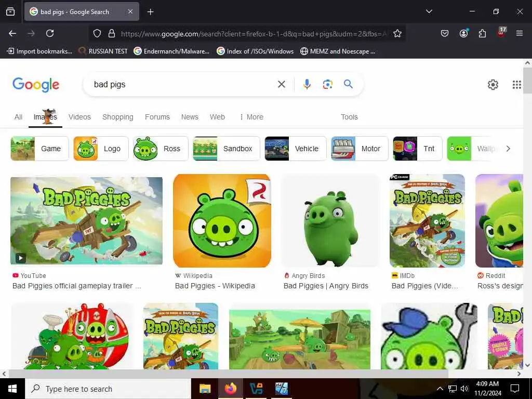Filter images by the Motor chip
This screenshot has height=399, width=532.
point(360,149)
